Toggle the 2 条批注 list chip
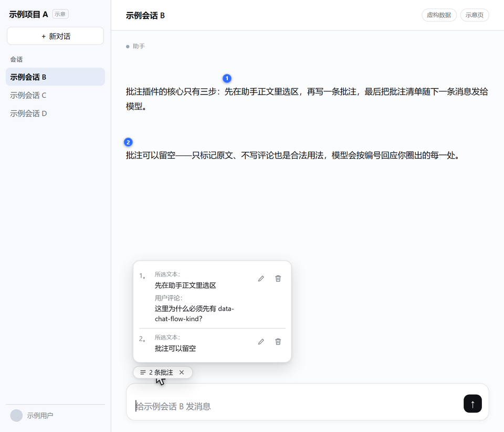Viewport: 504px width, 432px height. [156, 372]
